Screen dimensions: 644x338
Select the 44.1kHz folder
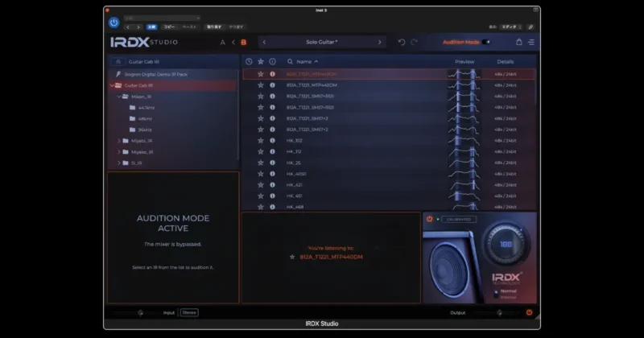click(x=147, y=108)
